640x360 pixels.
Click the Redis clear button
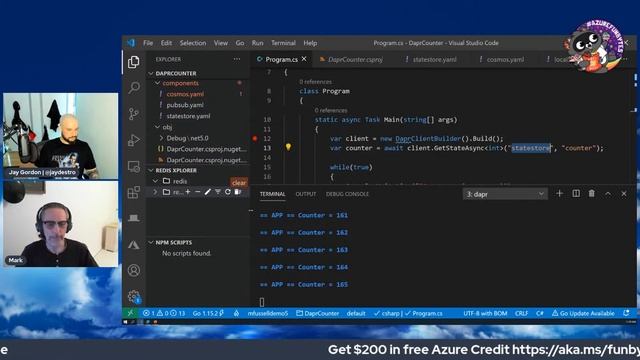[239, 182]
